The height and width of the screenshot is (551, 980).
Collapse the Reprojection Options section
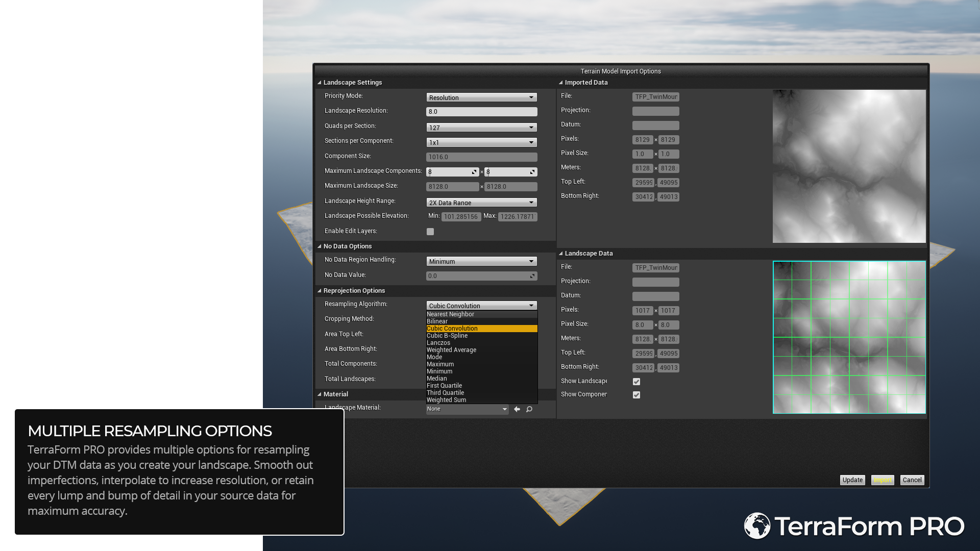pos(320,291)
